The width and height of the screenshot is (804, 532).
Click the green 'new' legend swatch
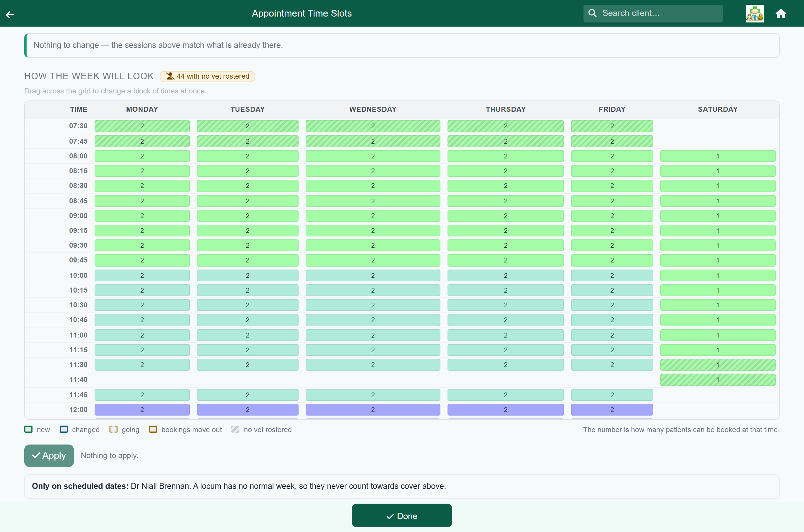[28, 429]
